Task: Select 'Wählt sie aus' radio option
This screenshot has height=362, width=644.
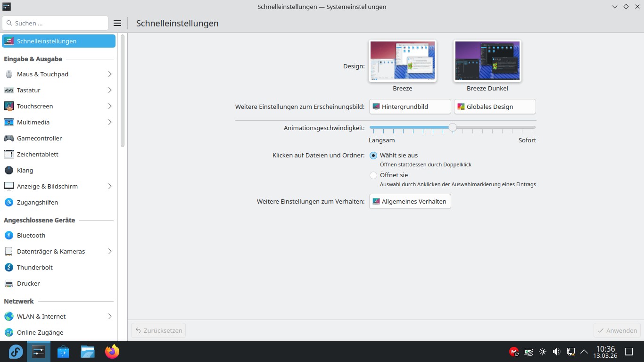Action: pyautogui.click(x=373, y=155)
